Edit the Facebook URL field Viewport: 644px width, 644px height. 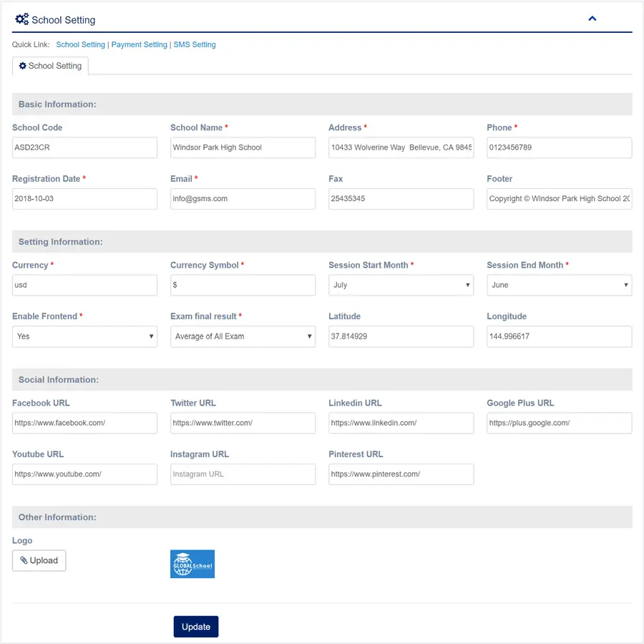(x=84, y=423)
